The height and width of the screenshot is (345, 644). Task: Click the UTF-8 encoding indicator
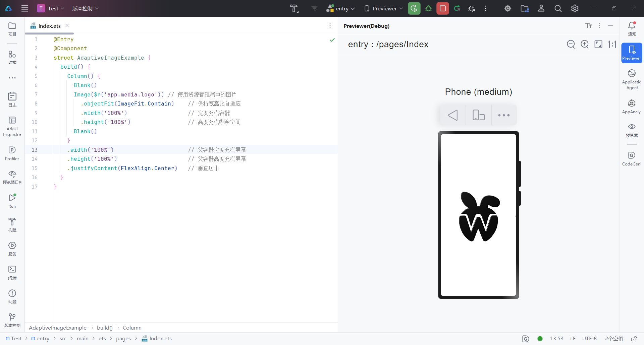pyautogui.click(x=589, y=339)
